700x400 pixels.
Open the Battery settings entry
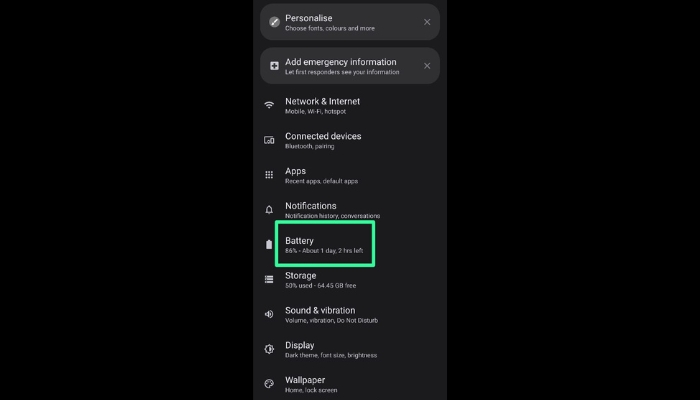click(x=350, y=245)
